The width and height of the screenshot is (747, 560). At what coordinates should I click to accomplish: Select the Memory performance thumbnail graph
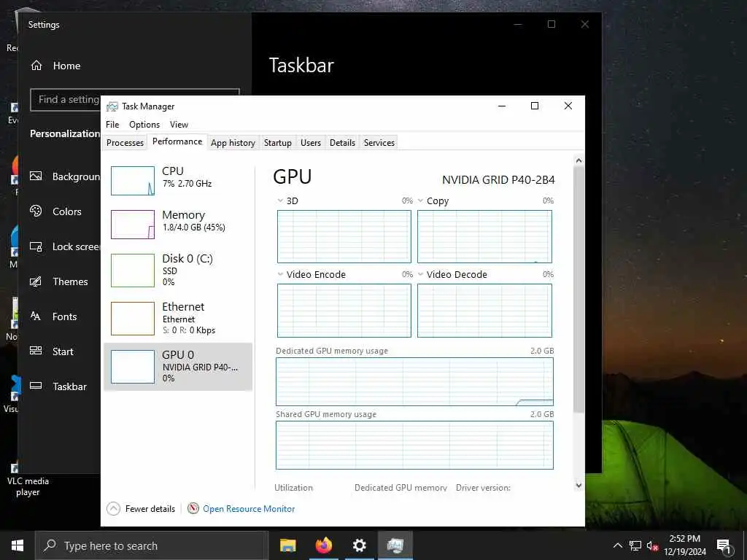tap(133, 225)
